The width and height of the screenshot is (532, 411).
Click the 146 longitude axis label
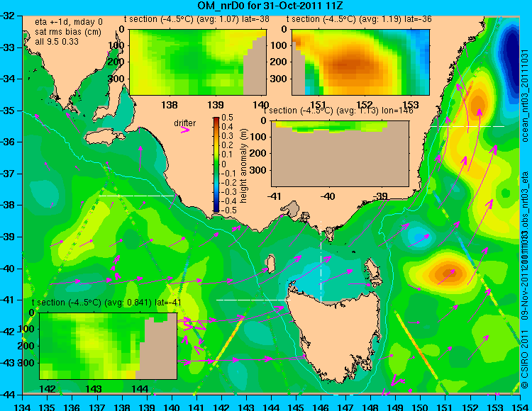tap(321, 407)
